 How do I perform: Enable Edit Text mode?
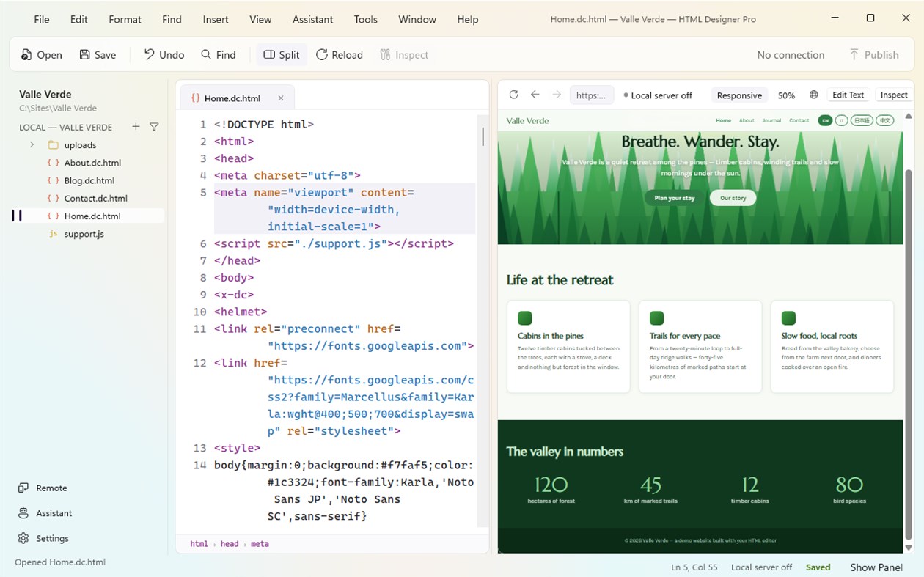[x=848, y=95]
